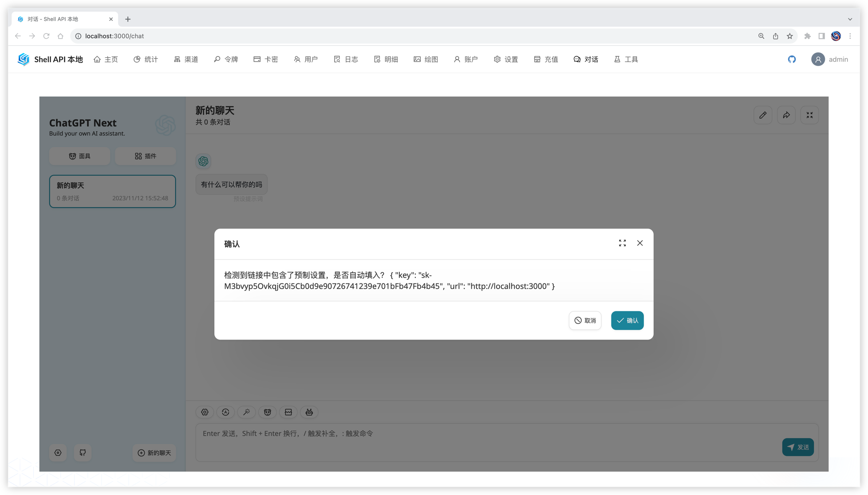Click the share conversation arrow icon
868x495 pixels.
click(786, 115)
